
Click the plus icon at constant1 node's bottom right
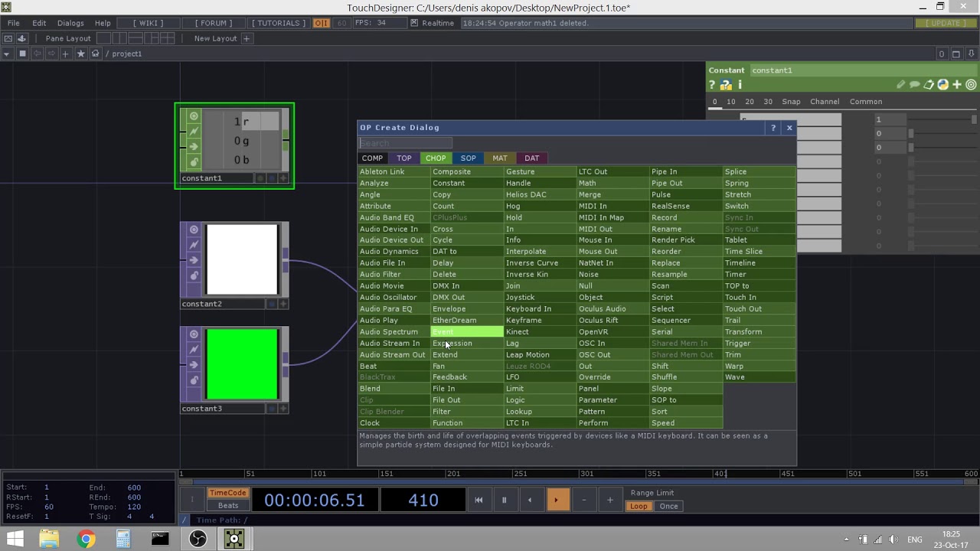point(283,178)
